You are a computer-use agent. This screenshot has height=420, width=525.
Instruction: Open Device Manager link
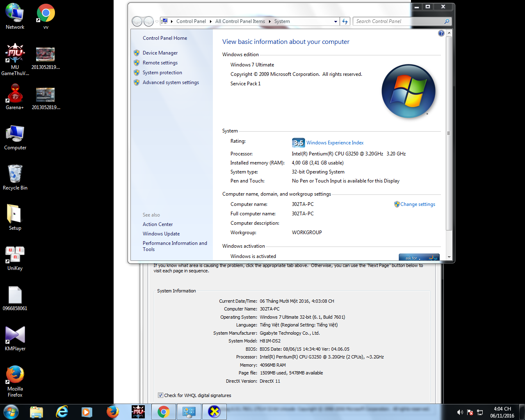(160, 53)
